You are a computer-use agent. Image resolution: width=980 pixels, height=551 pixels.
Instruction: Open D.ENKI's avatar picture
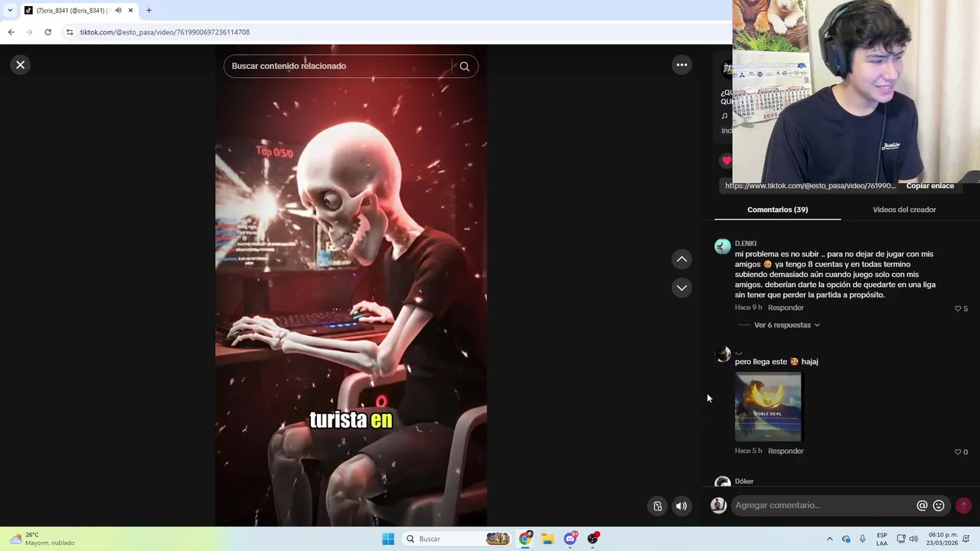point(723,246)
